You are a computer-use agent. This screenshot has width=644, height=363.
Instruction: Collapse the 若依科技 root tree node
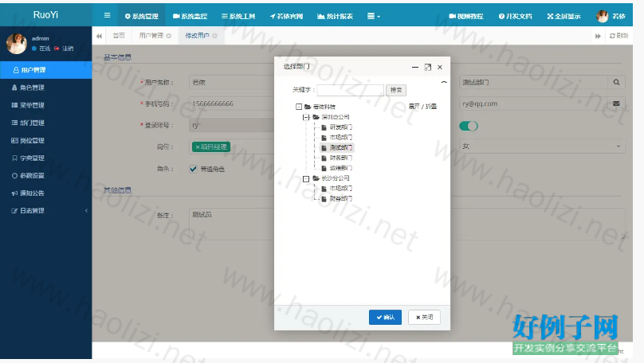pyautogui.click(x=299, y=107)
